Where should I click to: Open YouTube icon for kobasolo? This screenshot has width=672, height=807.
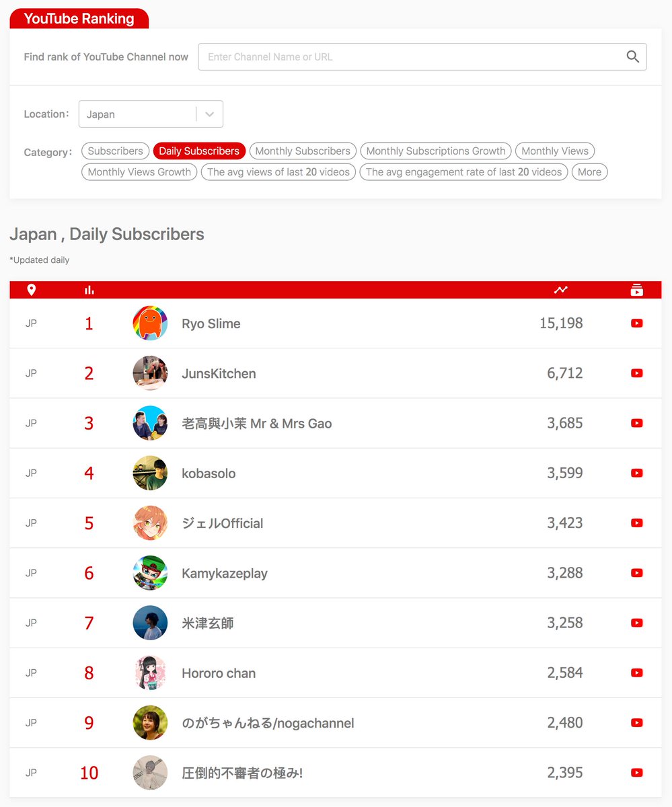(x=637, y=473)
